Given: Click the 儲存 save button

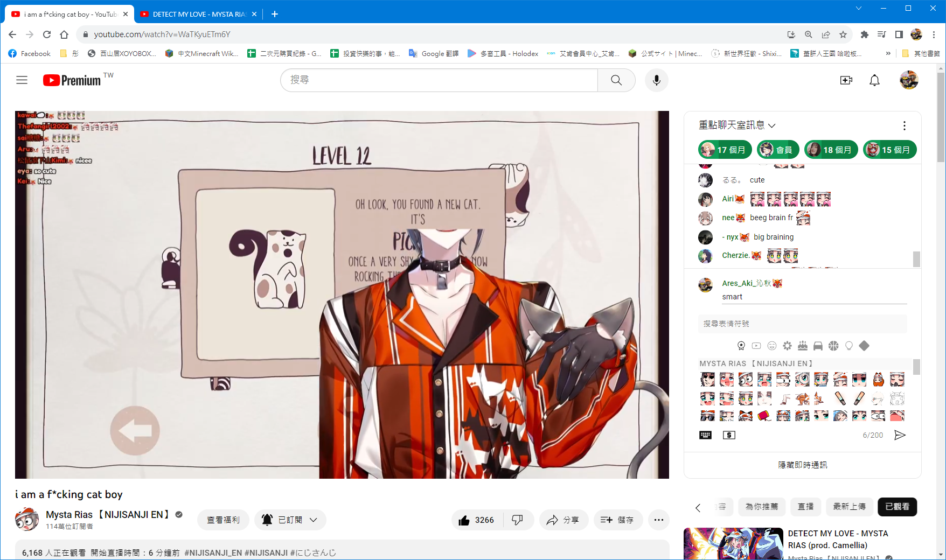Looking at the screenshot, I should click(617, 520).
